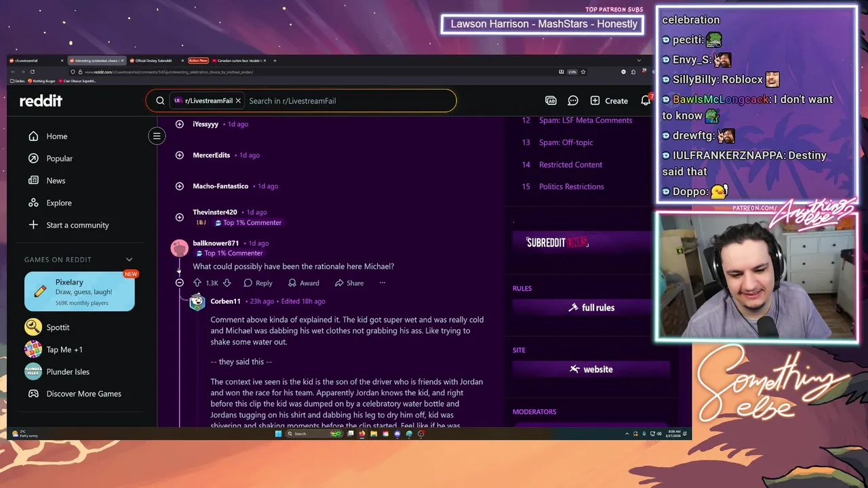Bookmark the page with star icon

[583, 72]
